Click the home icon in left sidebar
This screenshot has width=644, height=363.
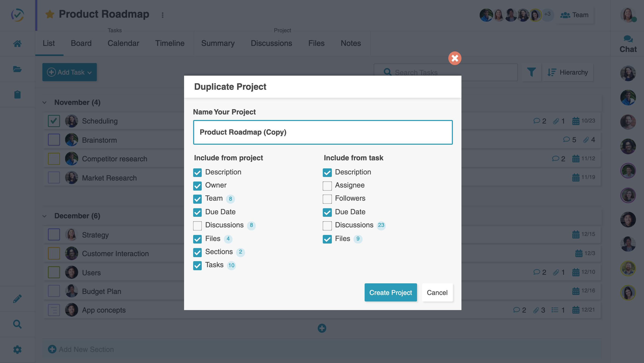click(17, 44)
